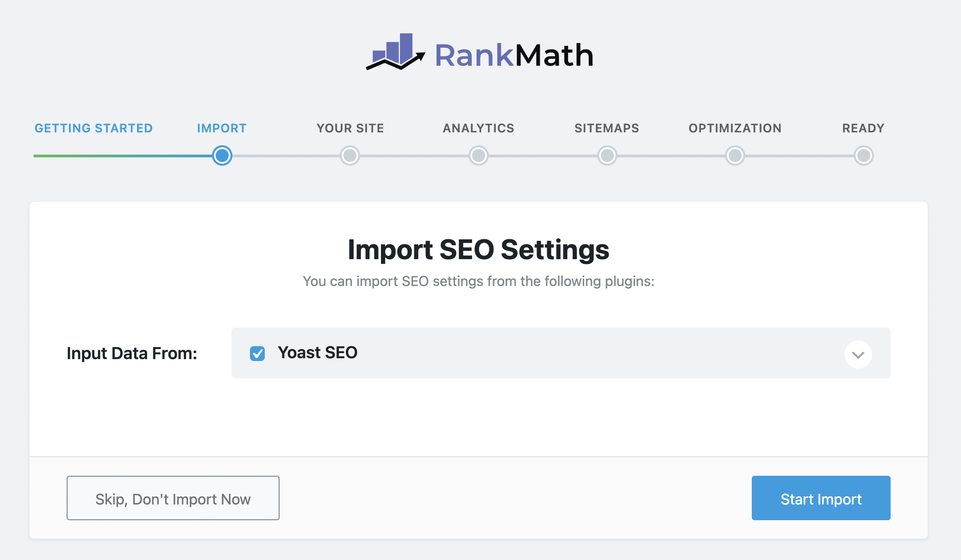Image resolution: width=961 pixels, height=560 pixels.
Task: Click the Your Site step circle
Action: [x=350, y=156]
